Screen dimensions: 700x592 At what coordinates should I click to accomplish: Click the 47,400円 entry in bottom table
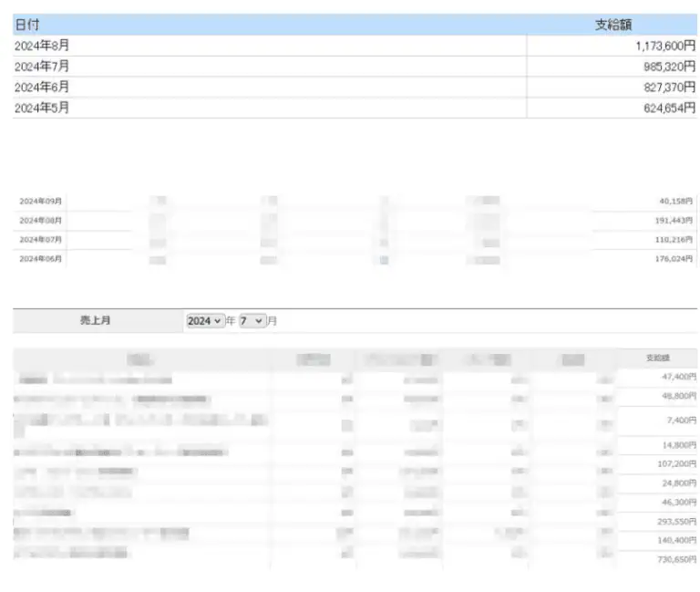[676, 376]
